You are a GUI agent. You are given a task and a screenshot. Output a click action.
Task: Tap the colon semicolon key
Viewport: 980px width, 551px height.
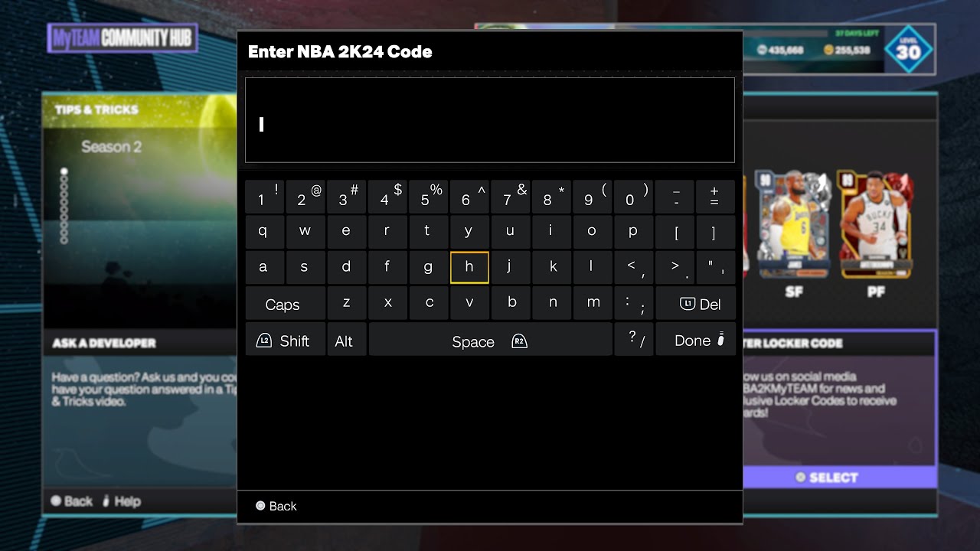633,304
